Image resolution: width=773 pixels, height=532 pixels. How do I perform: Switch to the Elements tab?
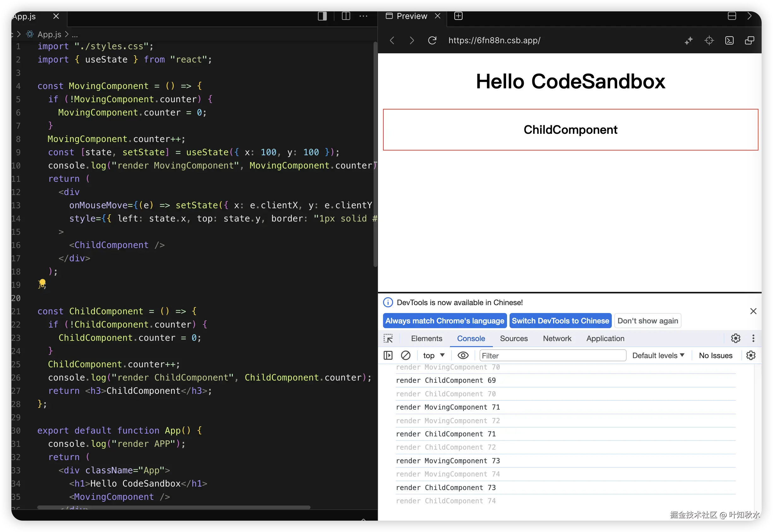click(426, 338)
